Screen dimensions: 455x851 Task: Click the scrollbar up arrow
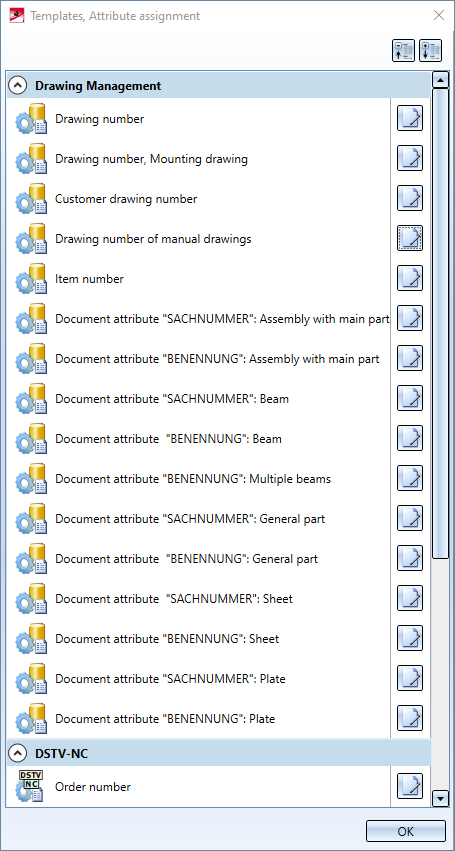coord(439,80)
